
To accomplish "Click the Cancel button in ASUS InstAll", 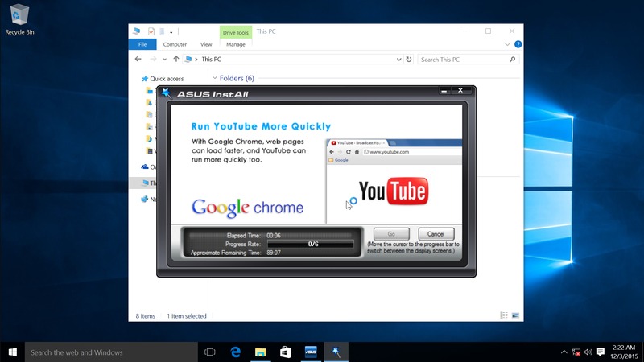I will (x=436, y=234).
